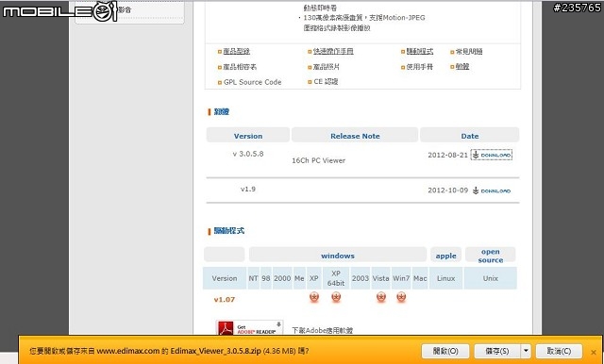Go to the 驅動程式 link
The width and height of the screenshot is (604, 364).
coord(419,51)
